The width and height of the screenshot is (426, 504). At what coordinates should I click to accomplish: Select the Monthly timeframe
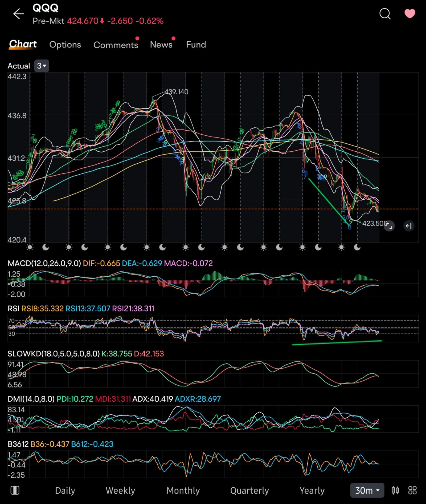[x=183, y=490]
